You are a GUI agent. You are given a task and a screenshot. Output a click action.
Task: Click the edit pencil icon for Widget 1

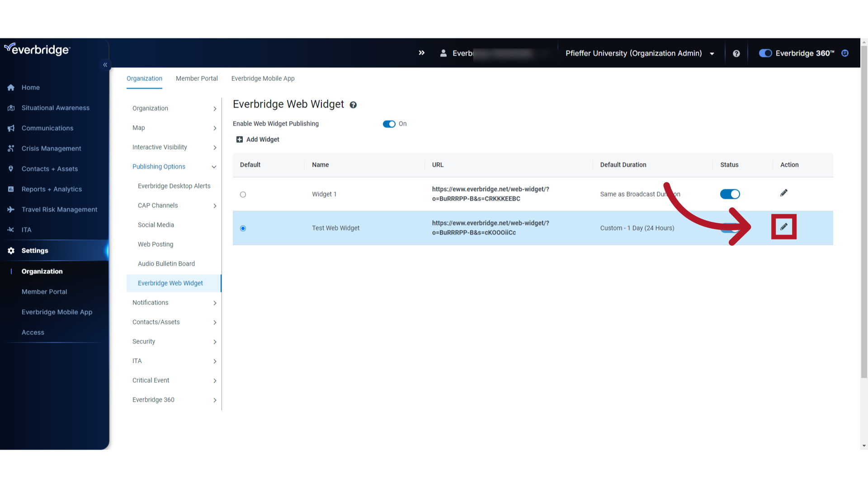784,192
